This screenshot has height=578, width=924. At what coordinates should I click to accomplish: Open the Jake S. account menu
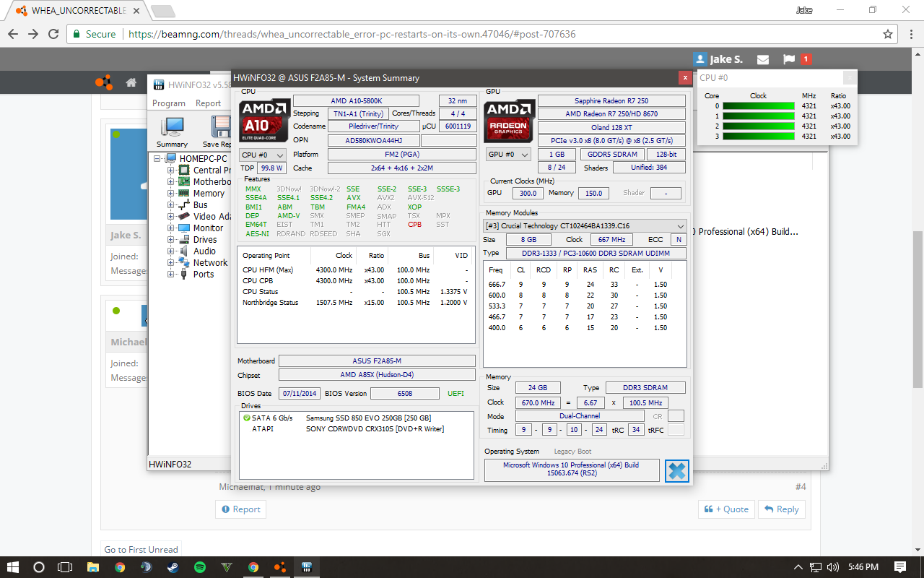click(x=718, y=59)
